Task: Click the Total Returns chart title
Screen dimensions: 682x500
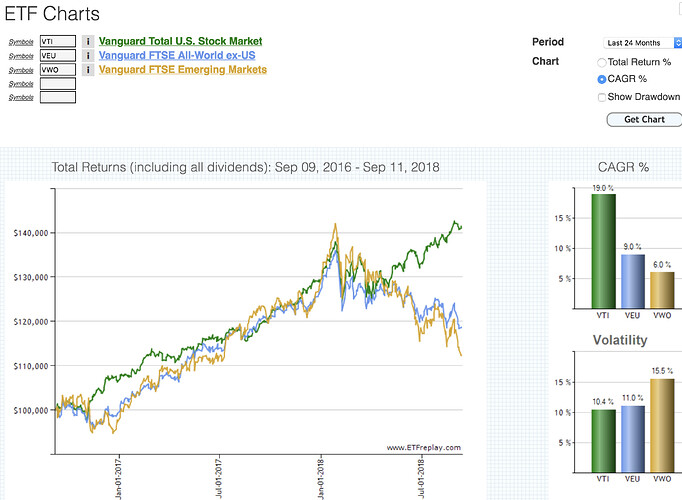Action: tap(245, 167)
